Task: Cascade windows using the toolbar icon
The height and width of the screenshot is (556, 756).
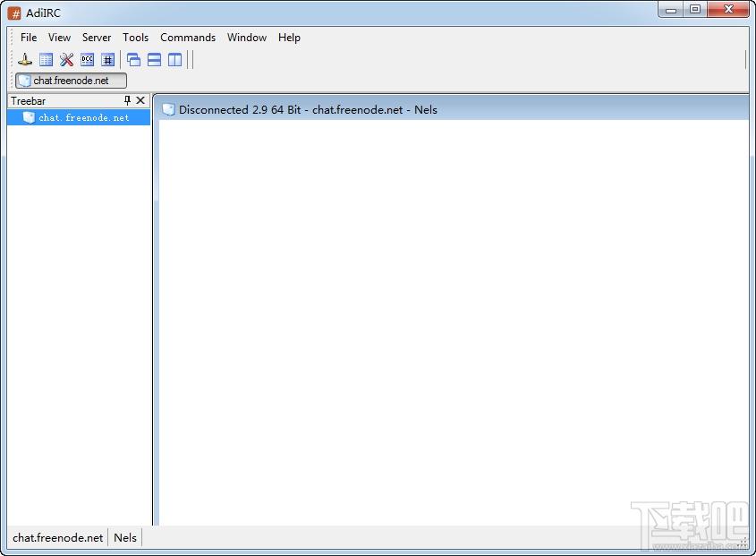Action: [x=133, y=60]
